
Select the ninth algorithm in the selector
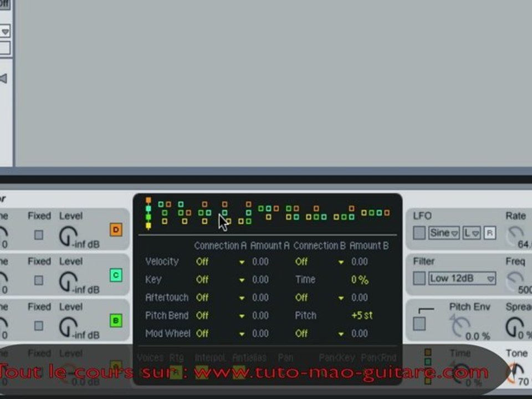[316, 213]
